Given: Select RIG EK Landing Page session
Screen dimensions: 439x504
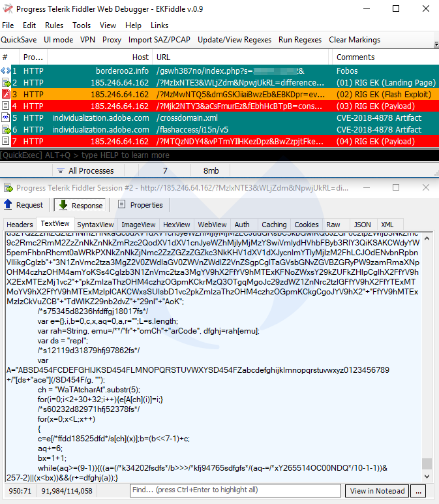Looking at the screenshot, I should [x=219, y=83].
